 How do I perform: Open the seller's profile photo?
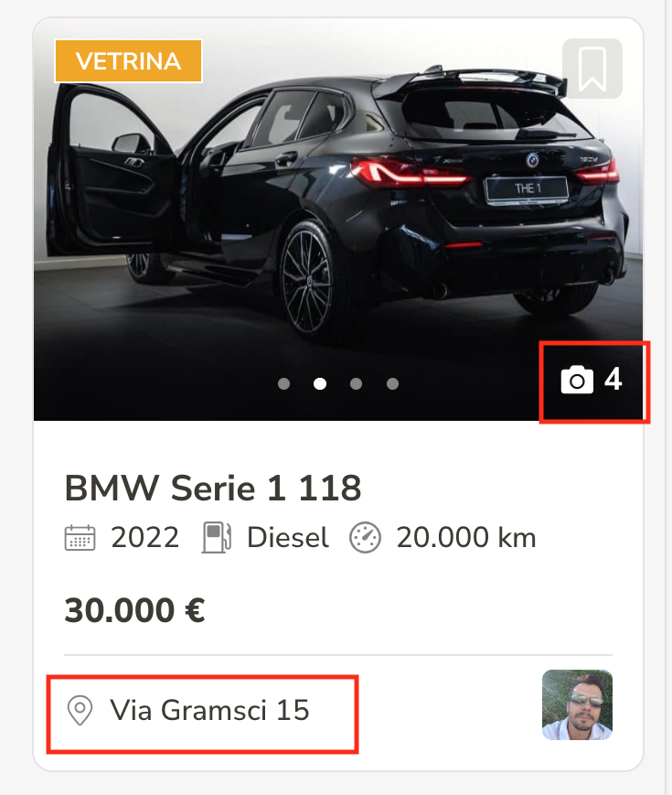pos(577,704)
